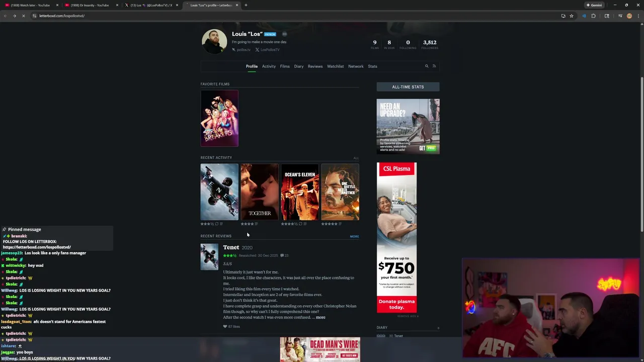The image size is (644, 362).
Task: Open the Dead Man's Wire banner ad
Action: [x=320, y=349]
